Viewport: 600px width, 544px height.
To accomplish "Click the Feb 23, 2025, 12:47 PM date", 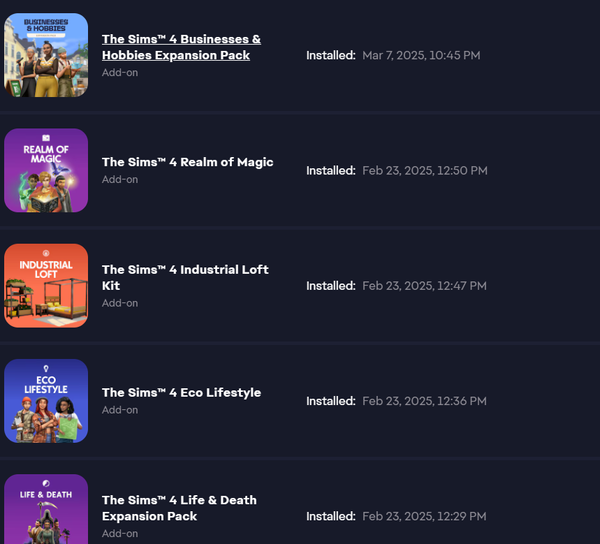I will click(424, 285).
